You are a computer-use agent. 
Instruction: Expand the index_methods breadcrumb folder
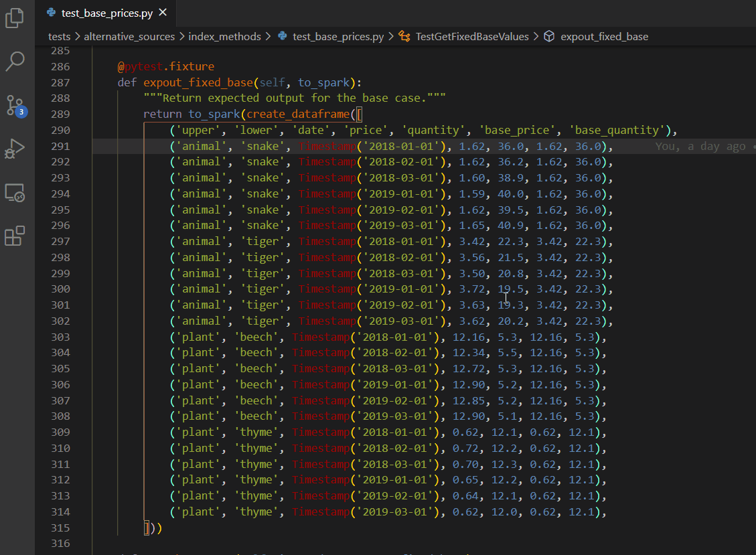224,36
